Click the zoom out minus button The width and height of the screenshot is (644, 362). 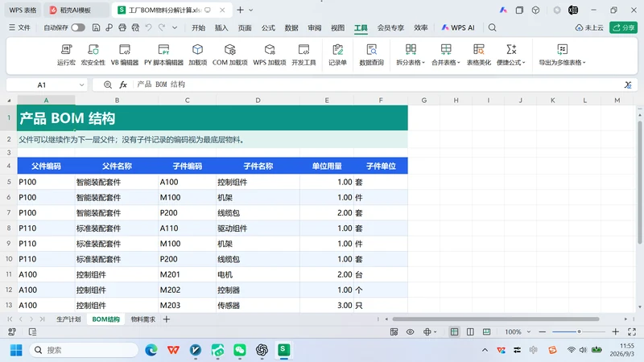coord(542,331)
